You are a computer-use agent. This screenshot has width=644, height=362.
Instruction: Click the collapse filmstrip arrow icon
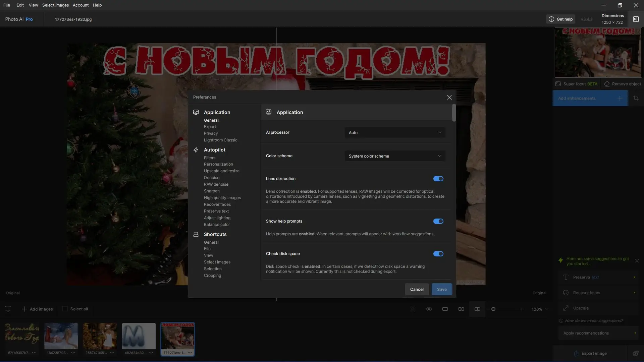click(8, 309)
